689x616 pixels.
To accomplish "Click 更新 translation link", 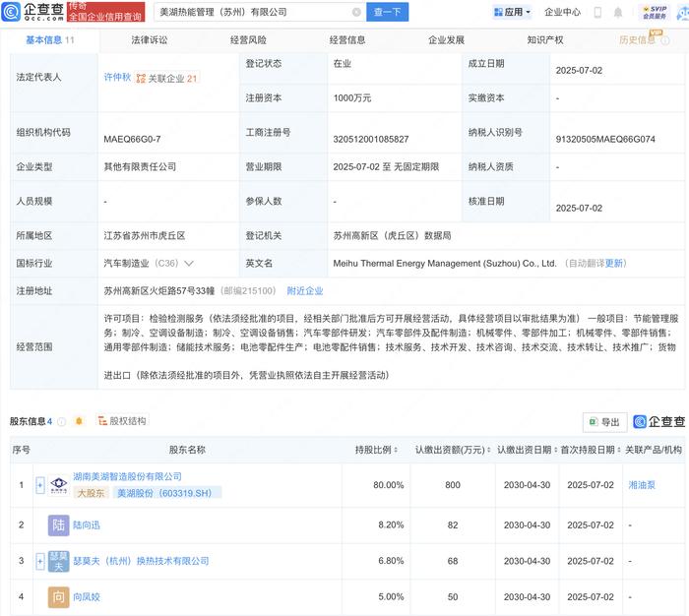I will (614, 264).
